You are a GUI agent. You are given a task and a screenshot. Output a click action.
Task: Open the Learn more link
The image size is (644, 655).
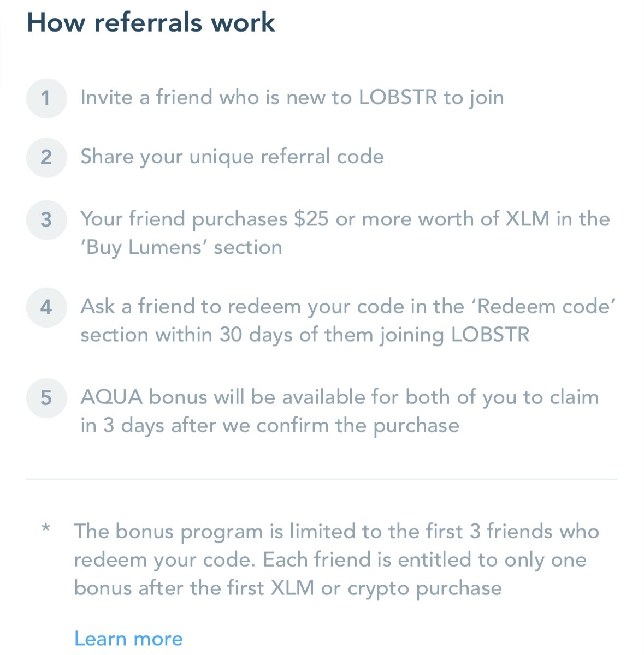click(128, 638)
